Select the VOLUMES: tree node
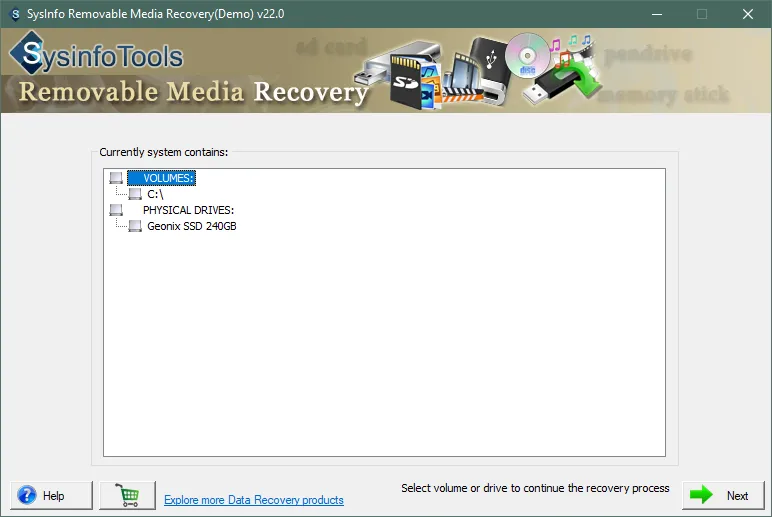The height and width of the screenshot is (517, 772). point(161,178)
